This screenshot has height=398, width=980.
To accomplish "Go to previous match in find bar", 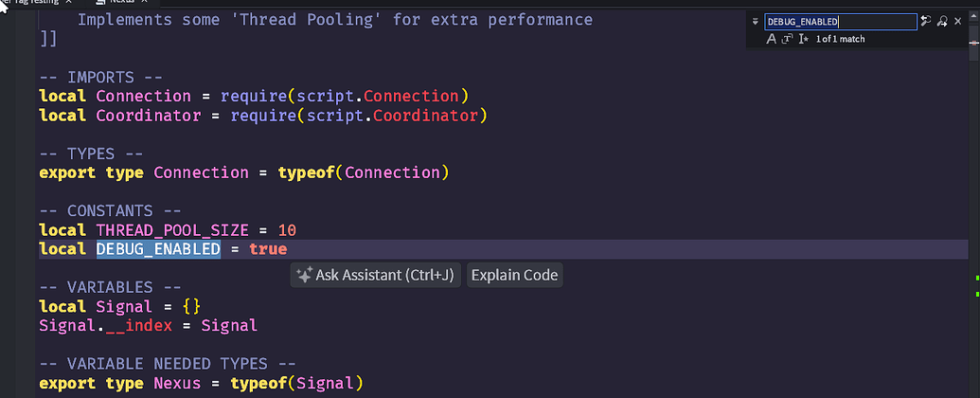I will coord(926,21).
